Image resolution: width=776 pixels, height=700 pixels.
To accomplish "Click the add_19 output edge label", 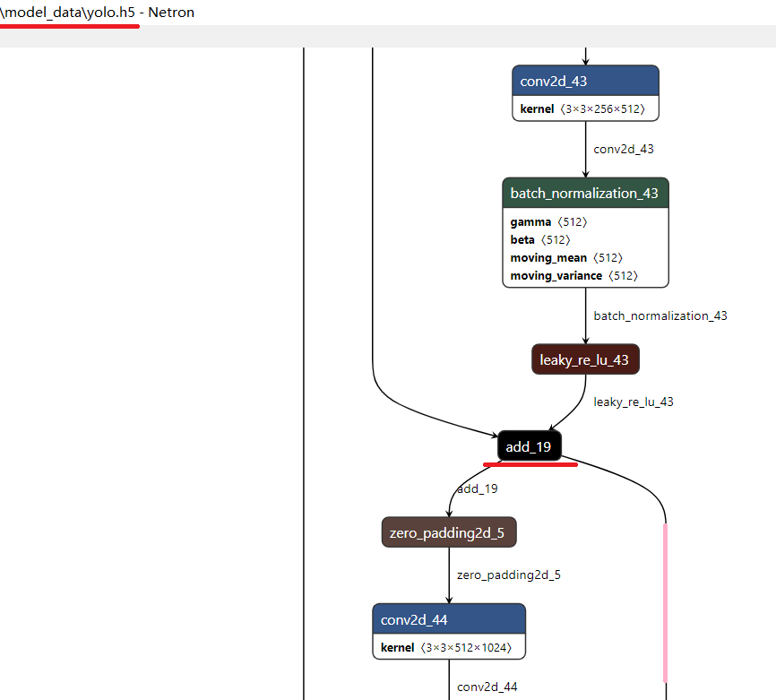I will tap(476, 488).
